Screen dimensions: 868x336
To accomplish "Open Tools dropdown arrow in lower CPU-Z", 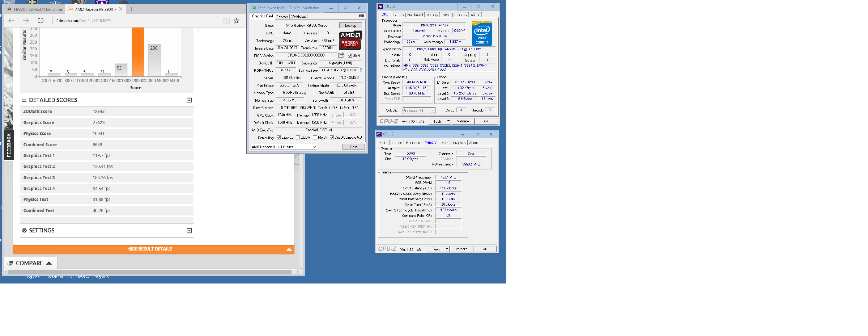I will [x=447, y=249].
